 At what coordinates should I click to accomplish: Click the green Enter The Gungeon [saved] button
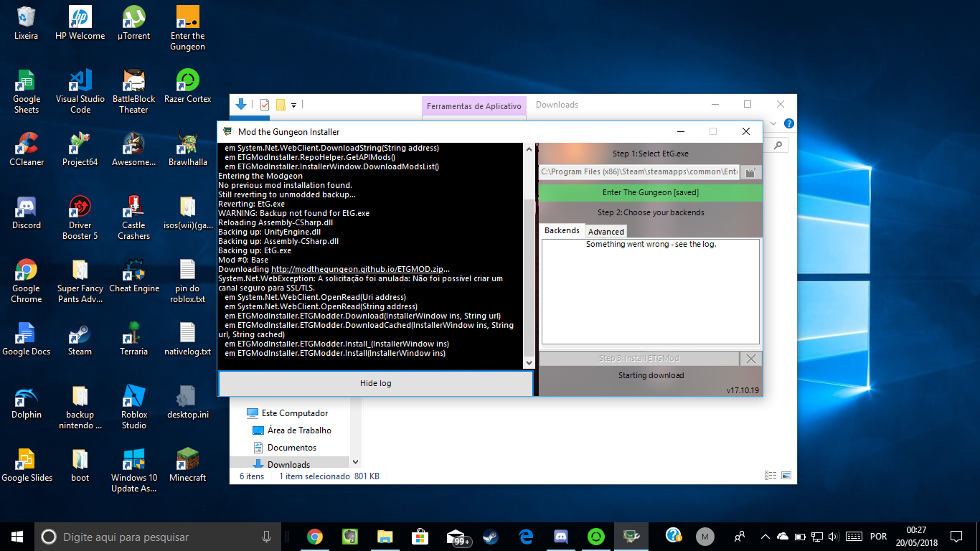[x=651, y=192]
